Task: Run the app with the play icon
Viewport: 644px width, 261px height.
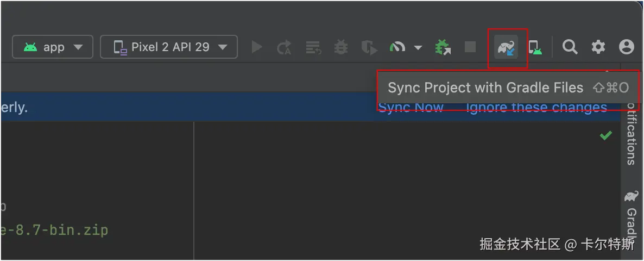Action: [x=257, y=47]
